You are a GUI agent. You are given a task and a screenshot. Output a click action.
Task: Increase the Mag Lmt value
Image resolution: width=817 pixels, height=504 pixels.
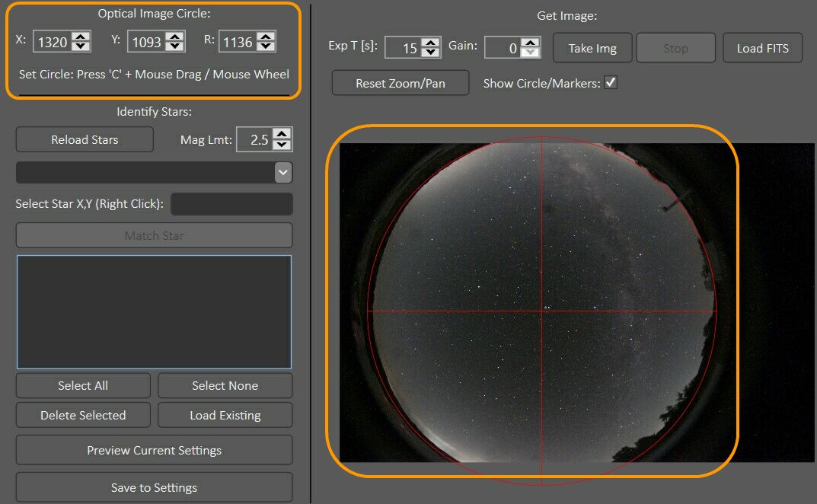(281, 135)
